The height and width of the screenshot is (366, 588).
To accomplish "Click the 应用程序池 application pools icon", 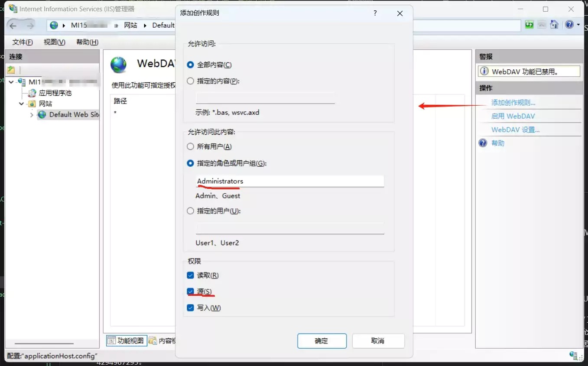I will [x=32, y=93].
